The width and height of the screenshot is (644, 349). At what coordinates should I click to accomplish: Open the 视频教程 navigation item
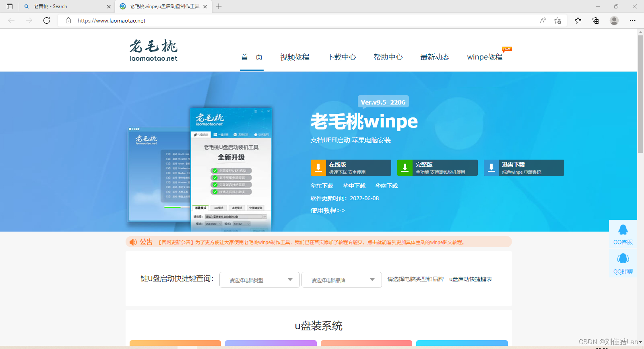(x=295, y=57)
